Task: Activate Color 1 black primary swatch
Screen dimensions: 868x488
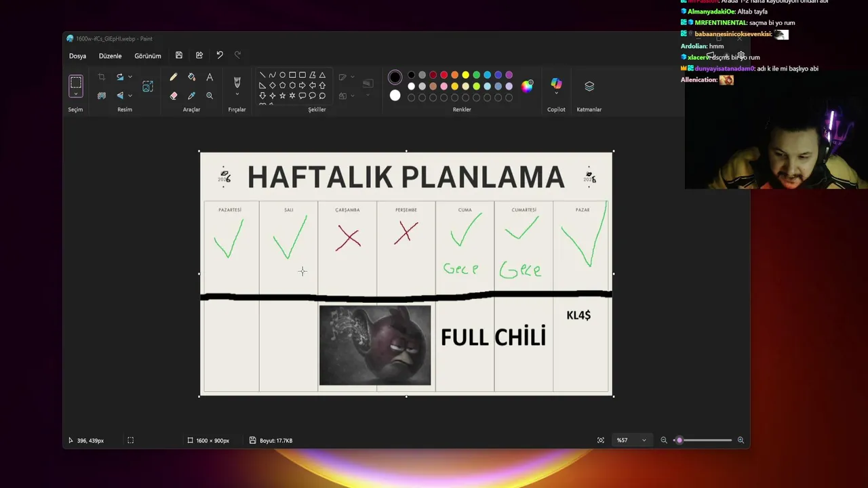Action: [x=395, y=77]
